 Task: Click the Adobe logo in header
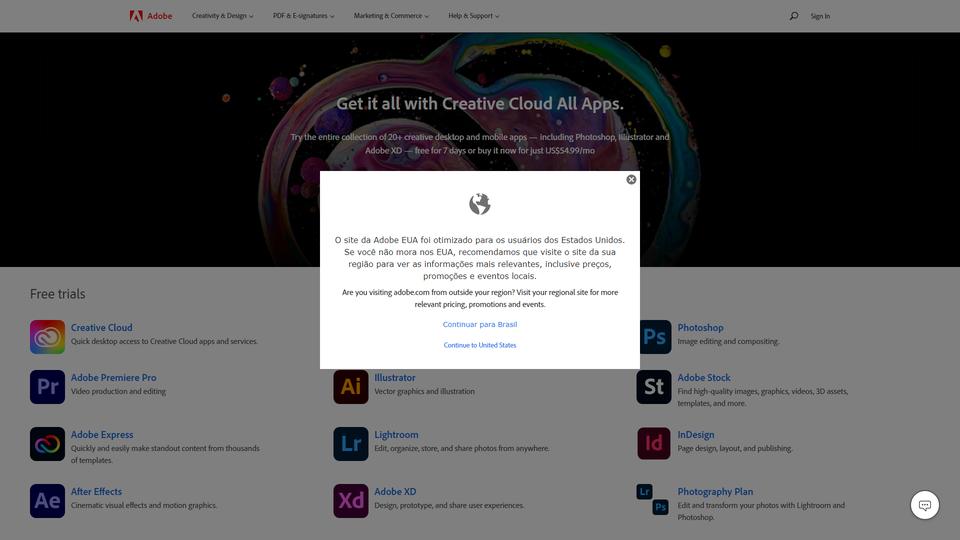pos(151,16)
